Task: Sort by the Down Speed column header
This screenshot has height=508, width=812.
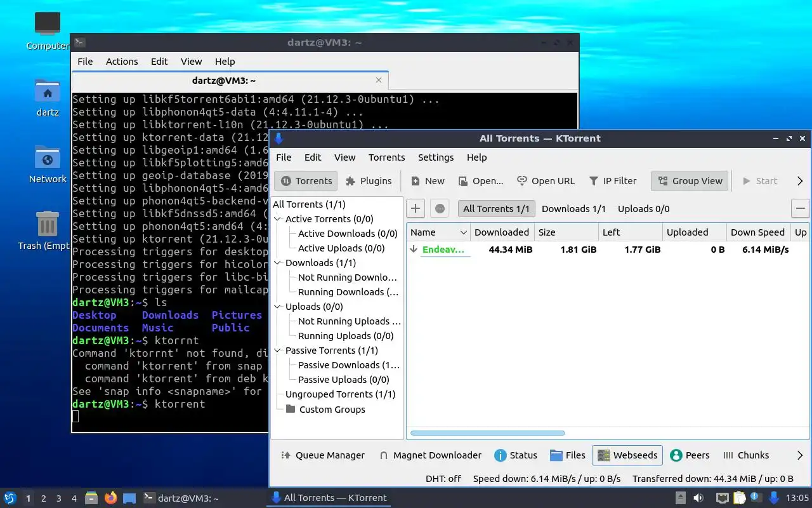Action: [x=759, y=232]
